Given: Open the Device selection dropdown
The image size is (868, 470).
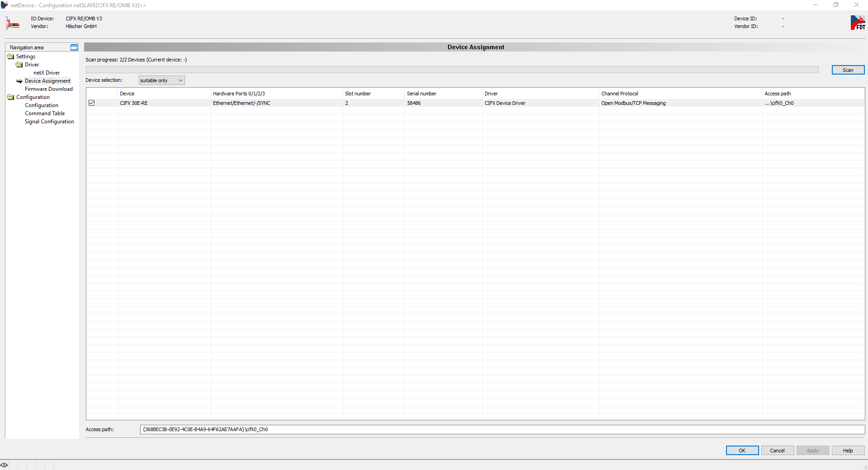Looking at the screenshot, I should tap(161, 80).
